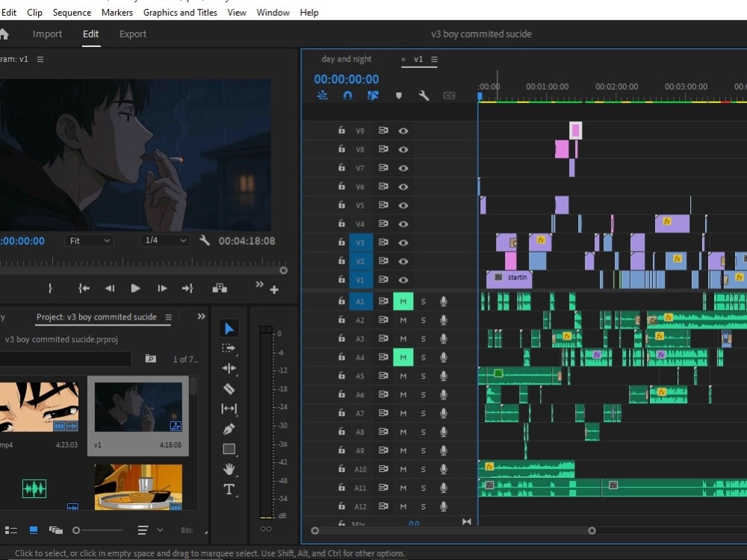Click Go to Out point
Viewport: 747px width, 560px height.
[x=187, y=288]
